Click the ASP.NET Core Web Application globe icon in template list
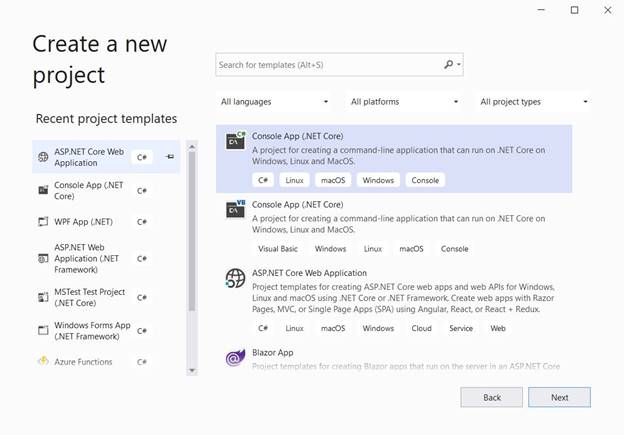624x435 pixels. click(235, 278)
